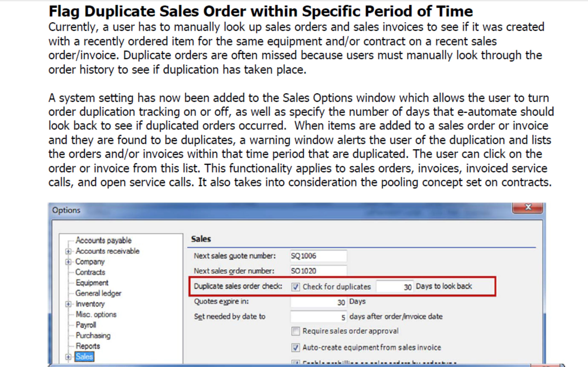Expand the Inventory tree node
Screen dimensions: 588x367
(68, 304)
